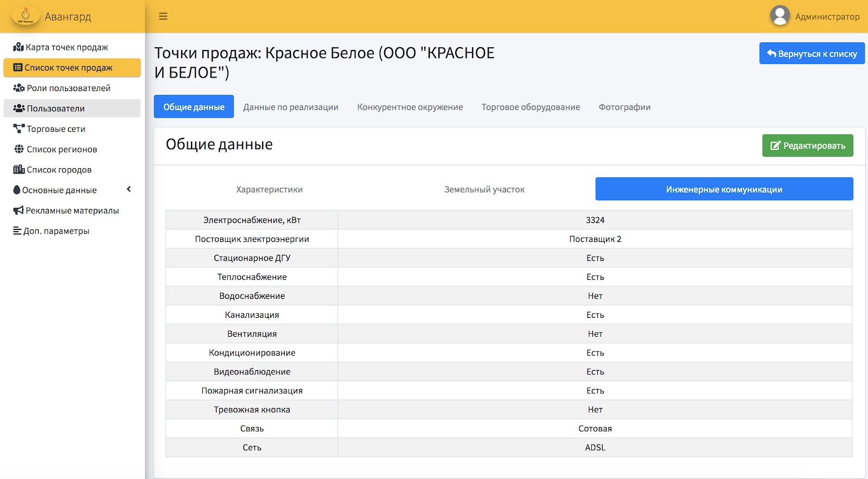This screenshot has width=868, height=479.
Task: Click the megaphone icon beside Рекламные материалы
Action: [x=18, y=210]
